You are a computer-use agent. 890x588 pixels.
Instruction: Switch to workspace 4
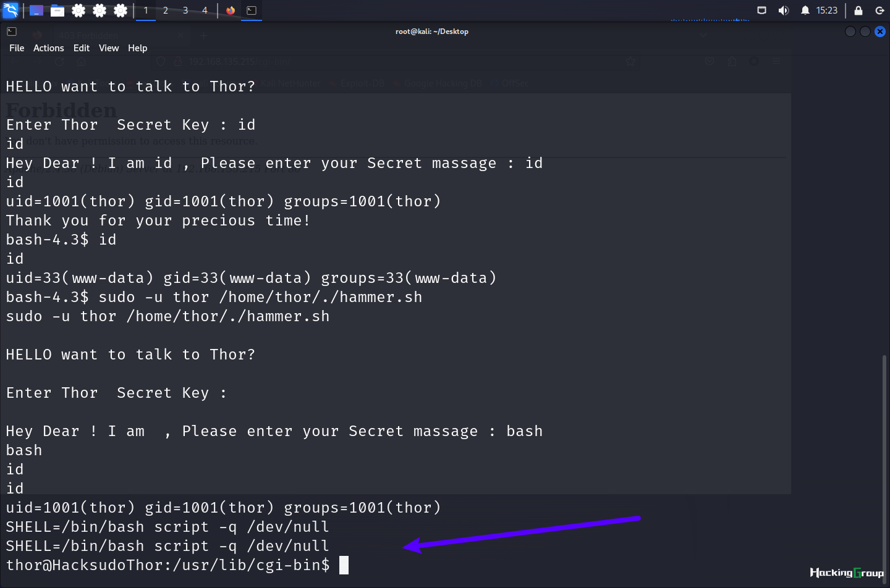(205, 10)
